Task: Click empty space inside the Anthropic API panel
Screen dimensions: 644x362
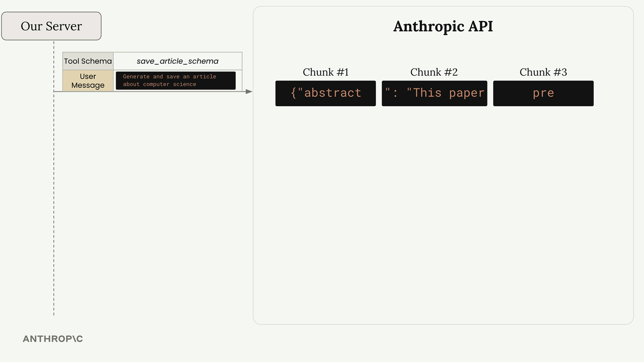Action: tap(443, 215)
